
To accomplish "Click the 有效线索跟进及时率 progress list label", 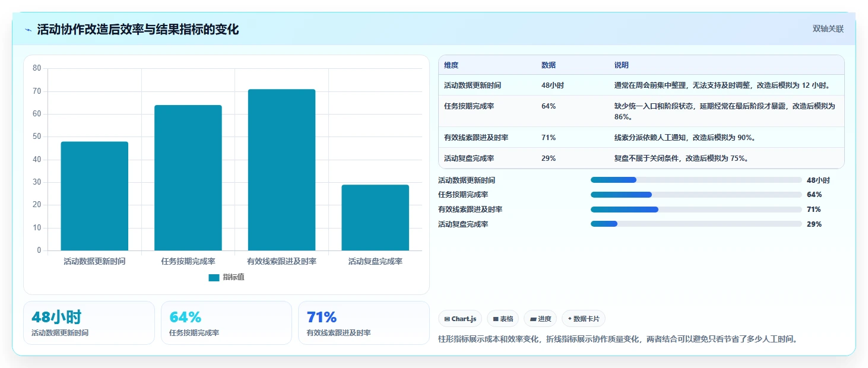I will [x=470, y=210].
